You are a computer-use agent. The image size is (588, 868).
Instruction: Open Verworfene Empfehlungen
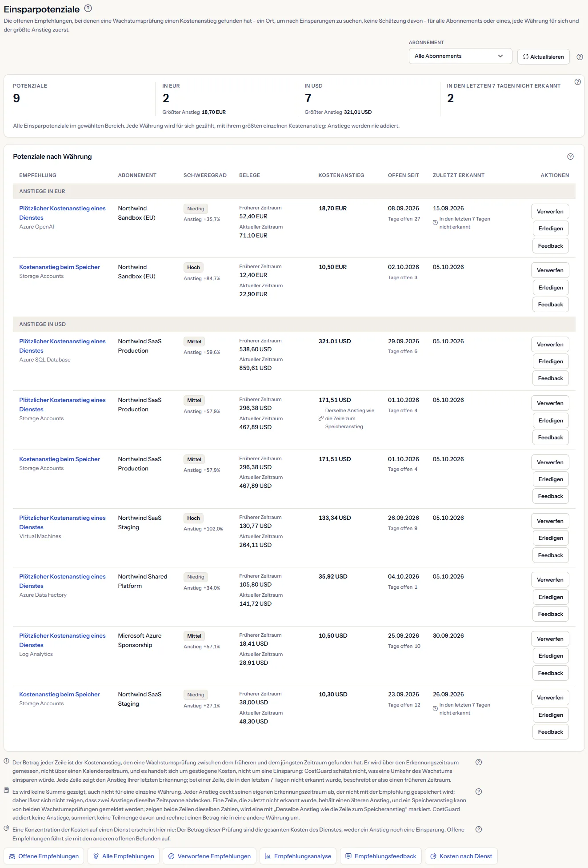pyautogui.click(x=209, y=856)
